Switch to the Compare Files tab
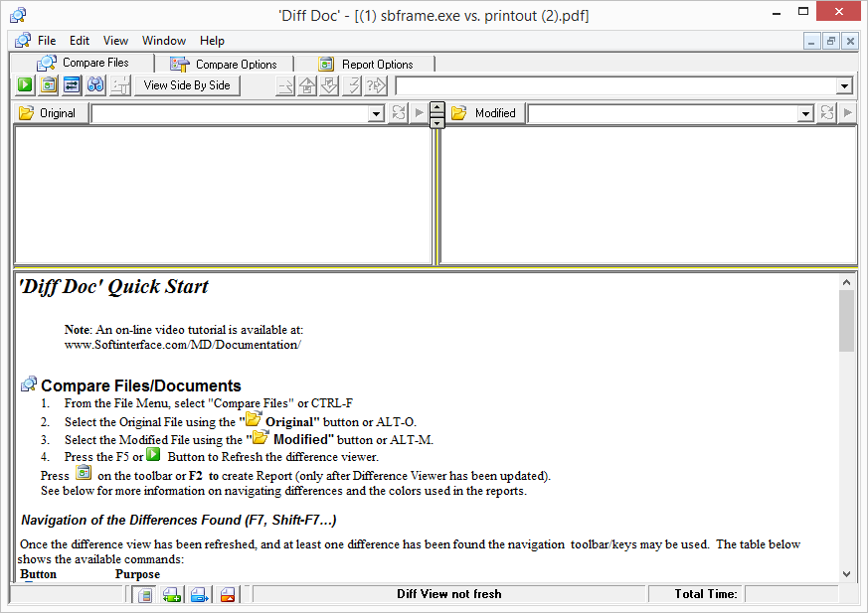The height and width of the screenshot is (613, 868). click(x=82, y=63)
